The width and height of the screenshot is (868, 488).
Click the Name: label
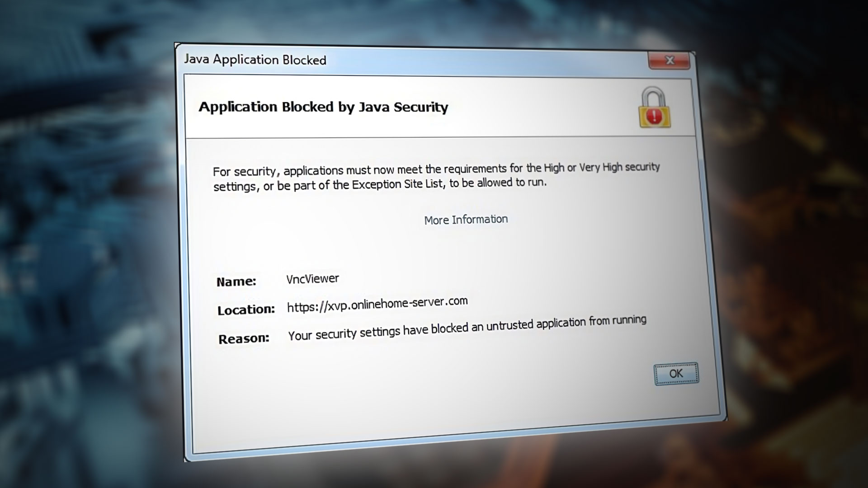click(x=236, y=282)
